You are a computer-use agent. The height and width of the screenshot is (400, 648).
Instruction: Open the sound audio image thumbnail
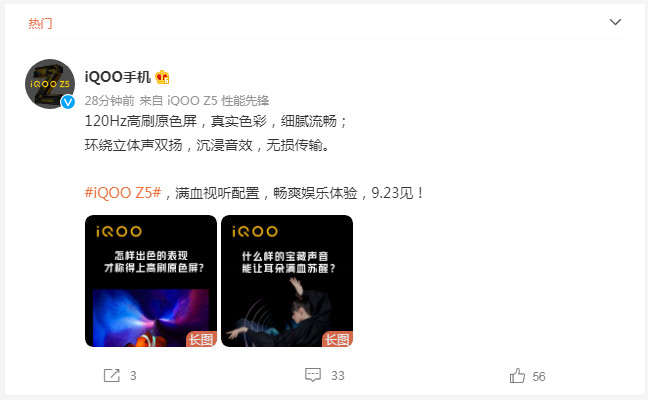click(x=287, y=281)
